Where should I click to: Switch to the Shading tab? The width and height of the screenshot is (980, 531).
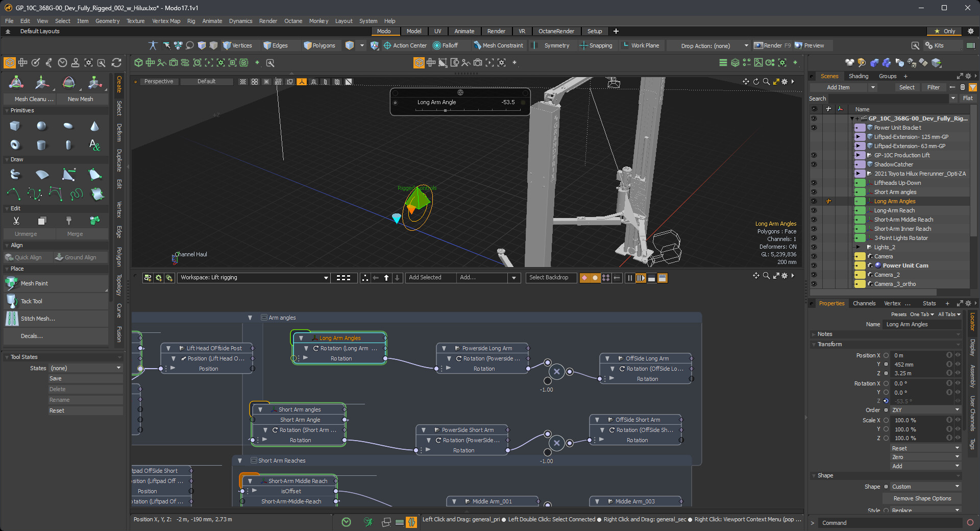[x=858, y=76]
